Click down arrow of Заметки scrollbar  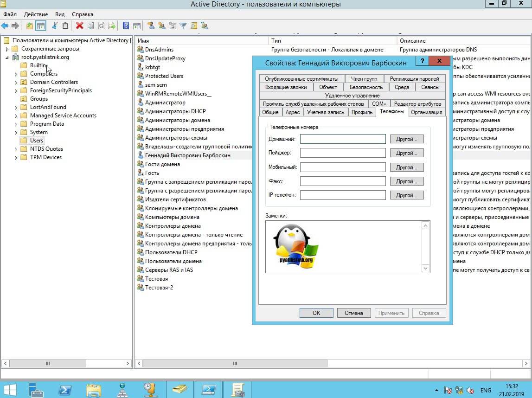pos(425,268)
